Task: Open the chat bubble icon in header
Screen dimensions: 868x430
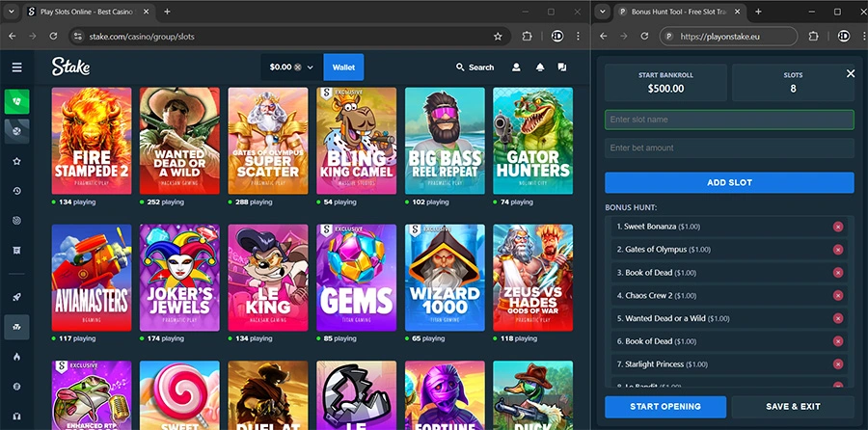Action: (562, 67)
